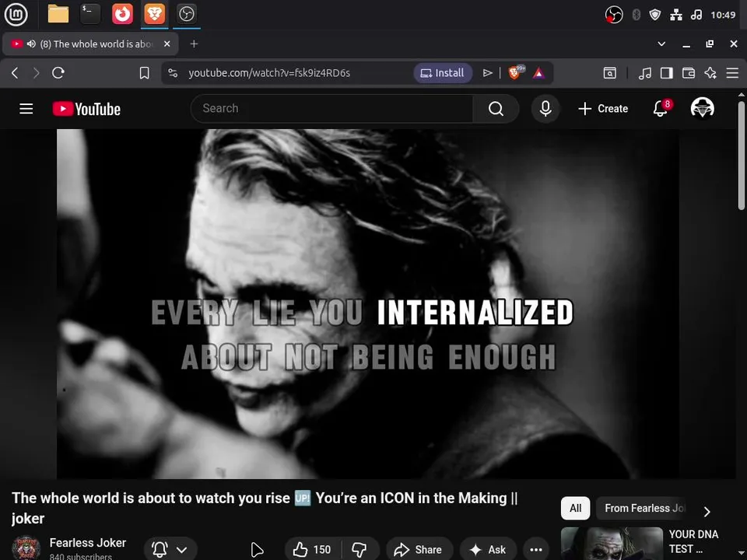Viewport: 747px width, 560px height.
Task: Open the OBS Studio panel launcher
Action: pos(186,14)
